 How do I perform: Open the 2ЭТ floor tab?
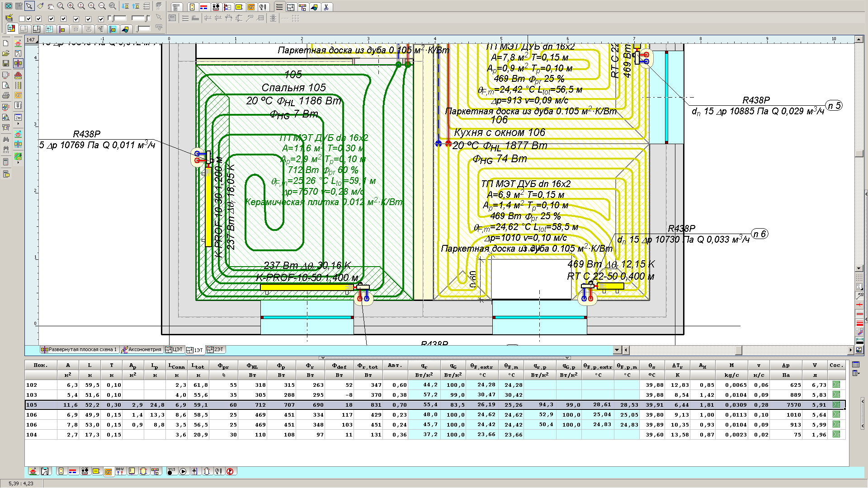[216, 350]
